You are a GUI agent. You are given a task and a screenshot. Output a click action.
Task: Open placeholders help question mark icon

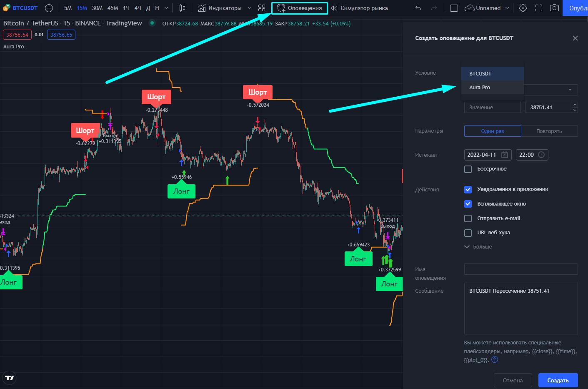click(x=495, y=359)
